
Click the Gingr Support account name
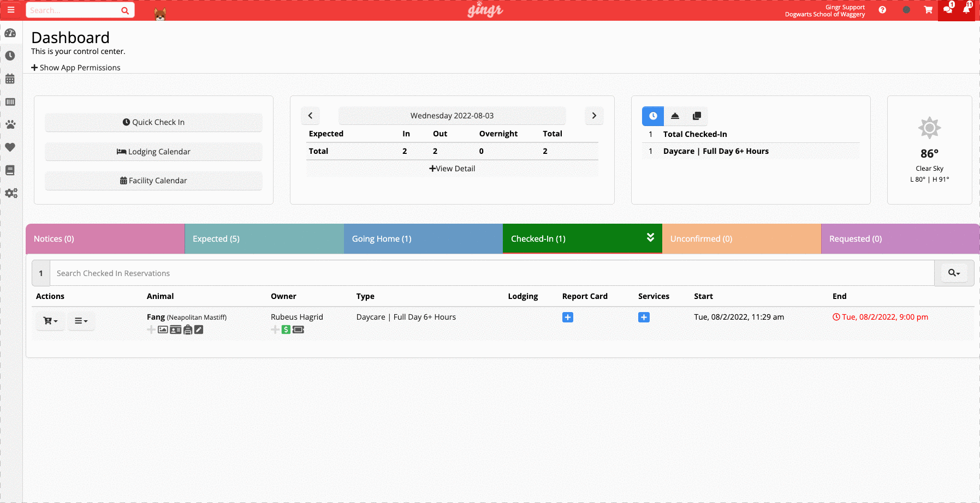coord(845,7)
